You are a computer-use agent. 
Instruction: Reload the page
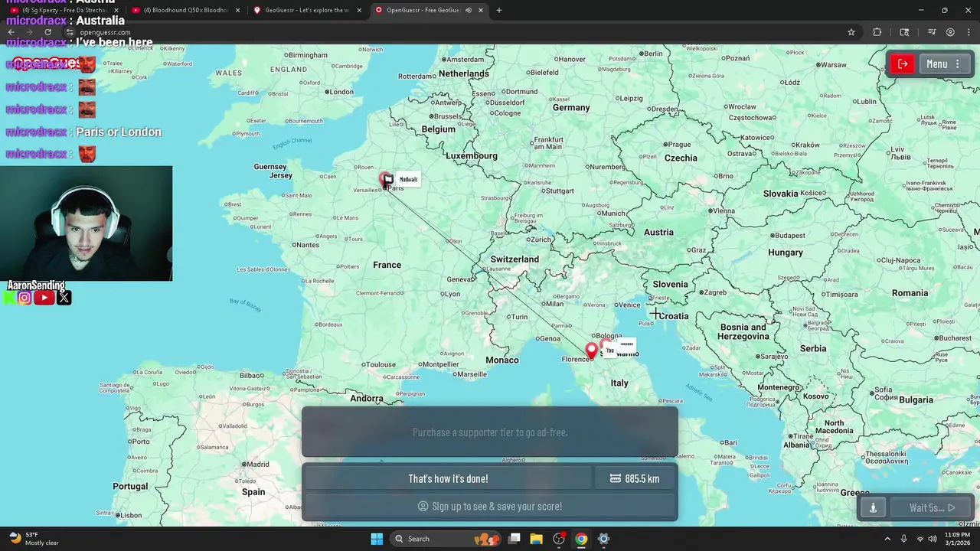point(47,32)
